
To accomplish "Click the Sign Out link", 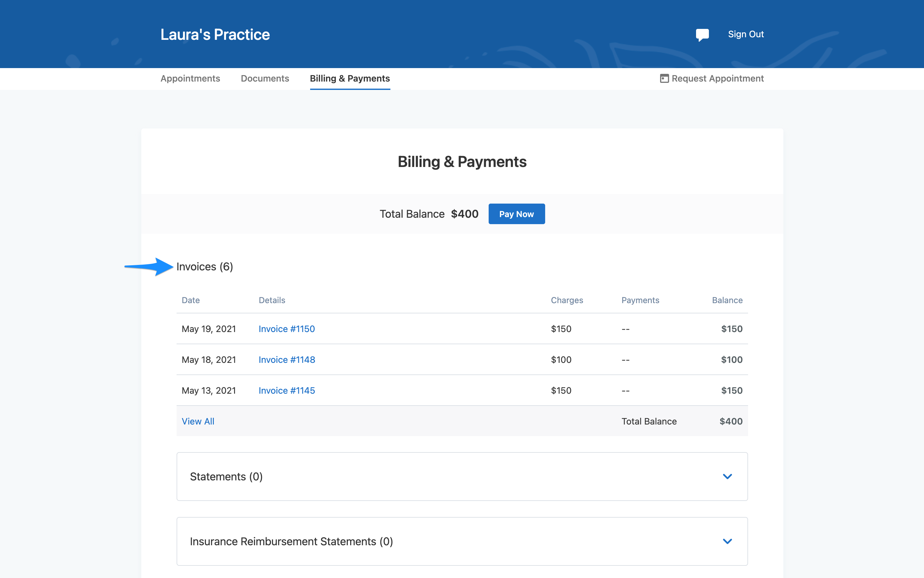I will (745, 34).
